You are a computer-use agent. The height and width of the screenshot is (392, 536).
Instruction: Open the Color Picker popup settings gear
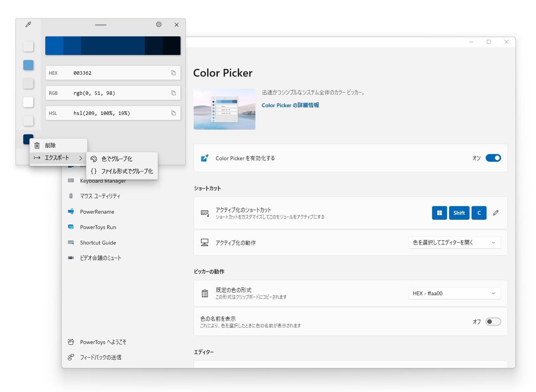tap(159, 24)
